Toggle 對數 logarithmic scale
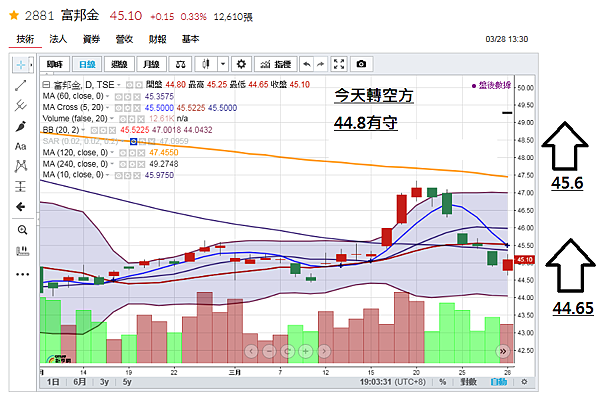This screenshot has height=400, width=600. coord(468,382)
